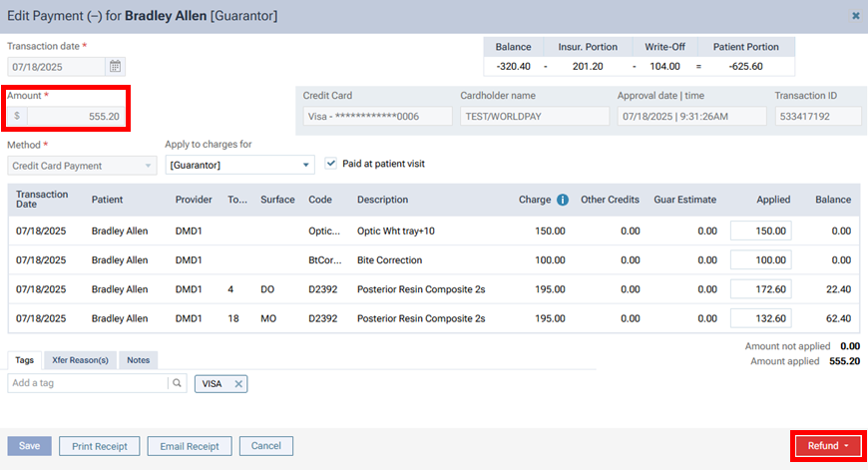Close the Edit Payment dialog
Image resolution: width=868 pixels, height=470 pixels.
click(856, 16)
